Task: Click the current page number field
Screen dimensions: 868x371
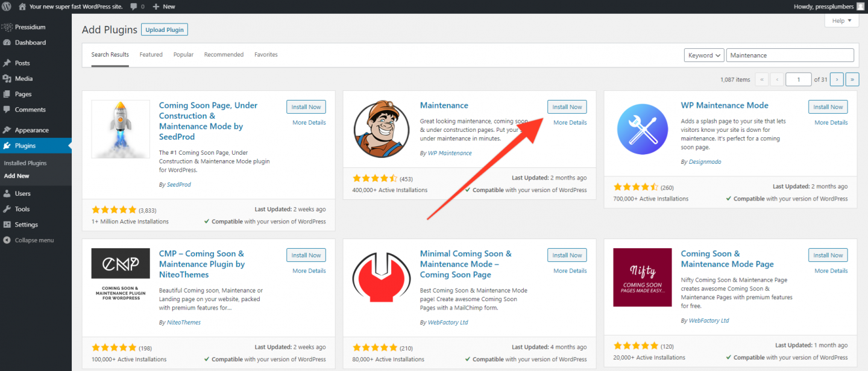Action: point(799,79)
